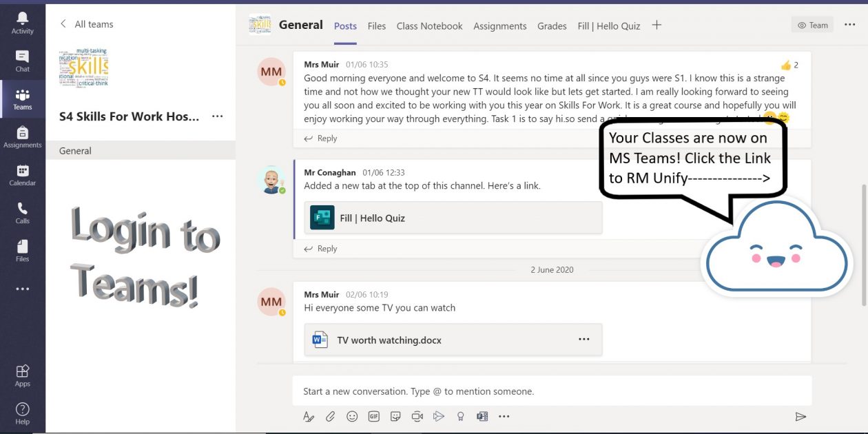Open channel more options at top right
The image size is (868, 434).
click(849, 25)
